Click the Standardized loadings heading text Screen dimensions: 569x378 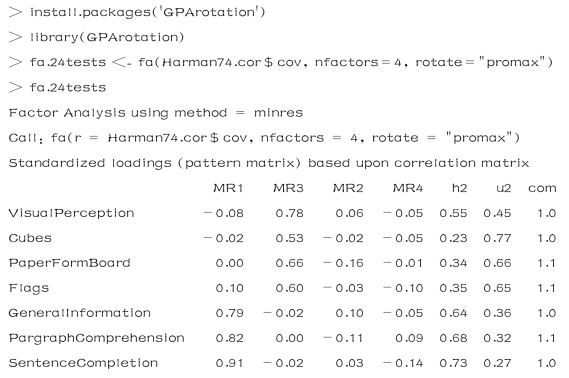click(269, 163)
